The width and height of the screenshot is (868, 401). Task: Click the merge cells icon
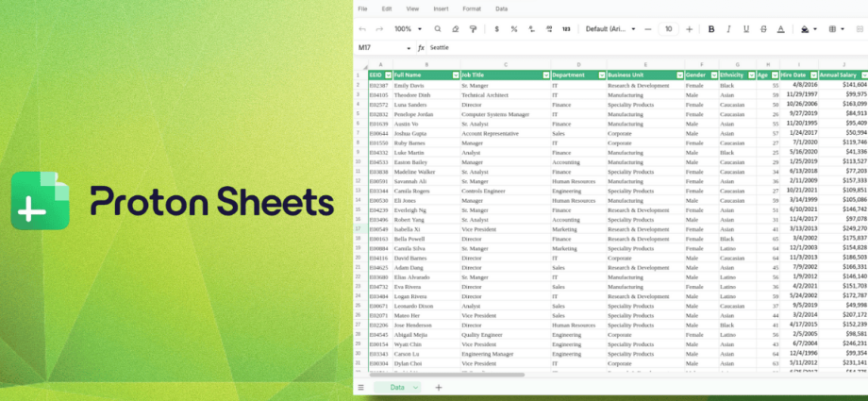click(x=860, y=29)
